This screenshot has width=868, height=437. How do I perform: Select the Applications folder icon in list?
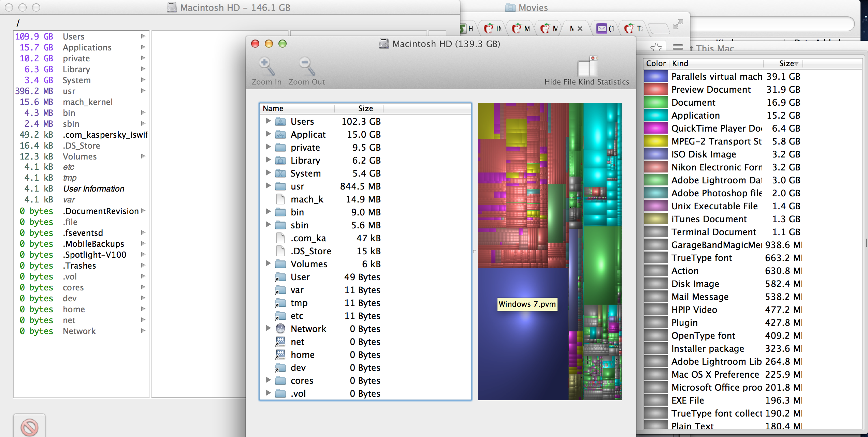pos(280,134)
